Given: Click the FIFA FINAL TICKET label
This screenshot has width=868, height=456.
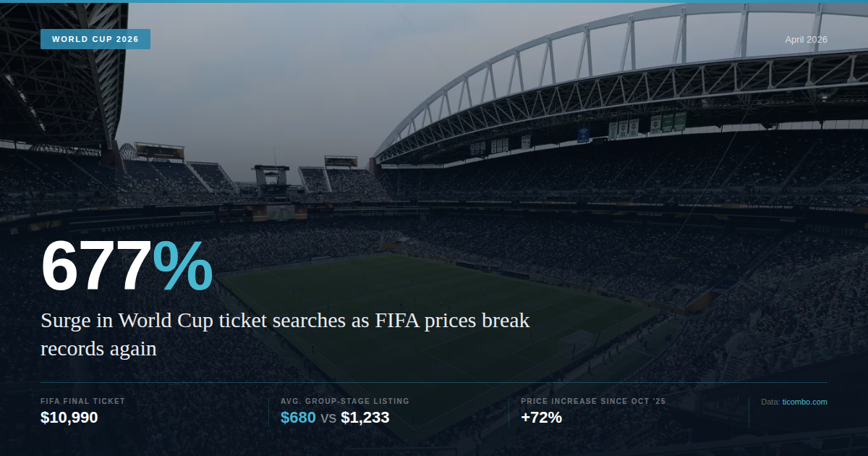Looking at the screenshot, I should click(x=82, y=401).
